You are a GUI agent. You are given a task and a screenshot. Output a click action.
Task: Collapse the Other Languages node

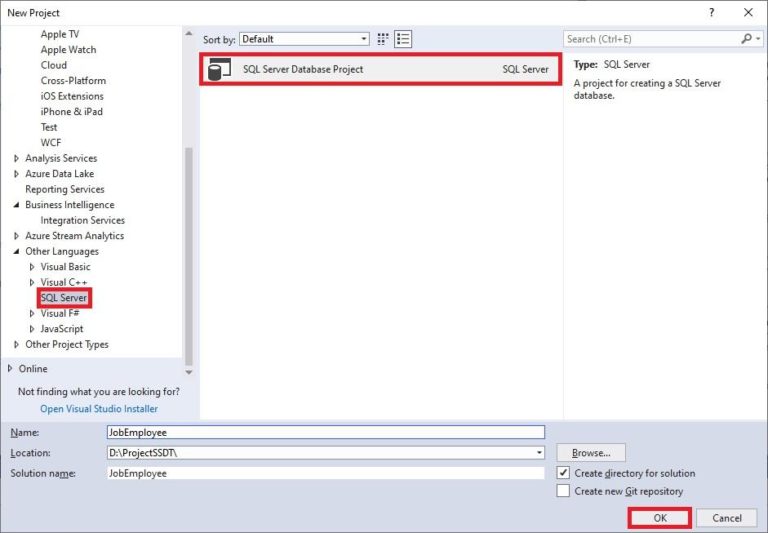click(x=16, y=252)
